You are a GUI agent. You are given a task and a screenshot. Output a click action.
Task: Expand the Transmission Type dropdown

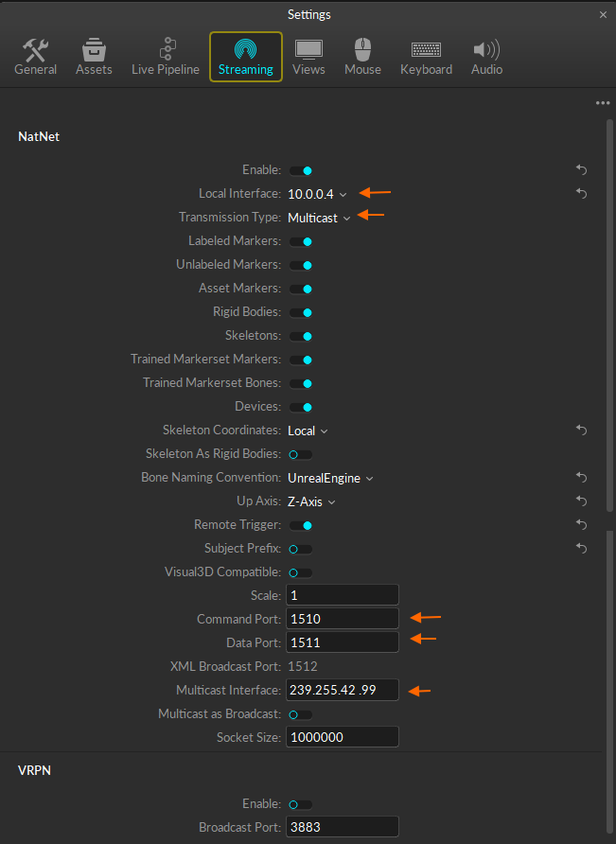coord(319,218)
